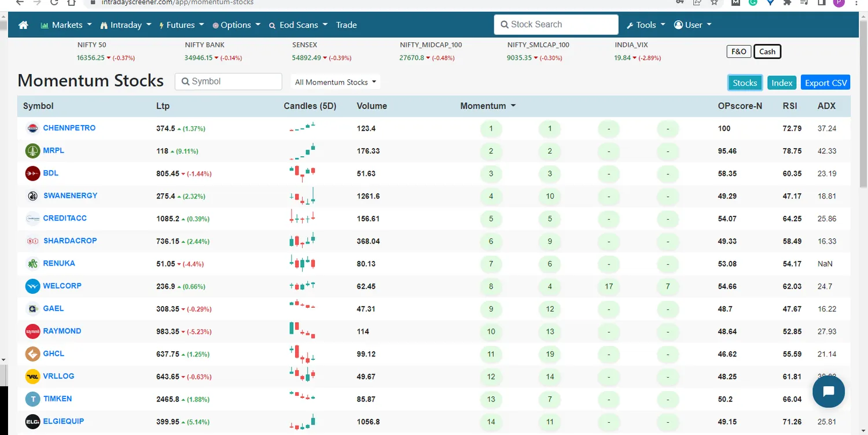The height and width of the screenshot is (435, 868).
Task: Focus the Symbol filter field
Action: 229,82
